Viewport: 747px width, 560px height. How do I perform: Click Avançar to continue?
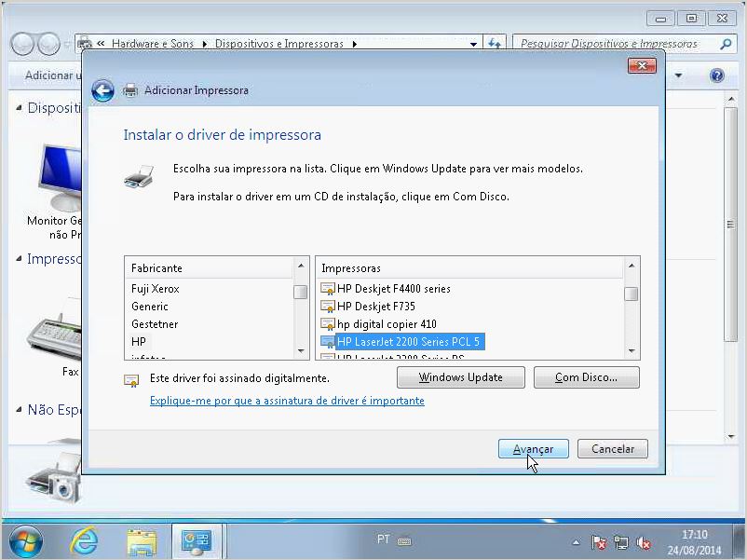coord(533,449)
